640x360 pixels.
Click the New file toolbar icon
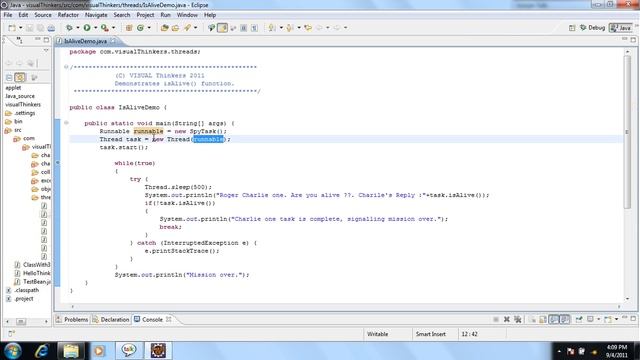coord(12,28)
